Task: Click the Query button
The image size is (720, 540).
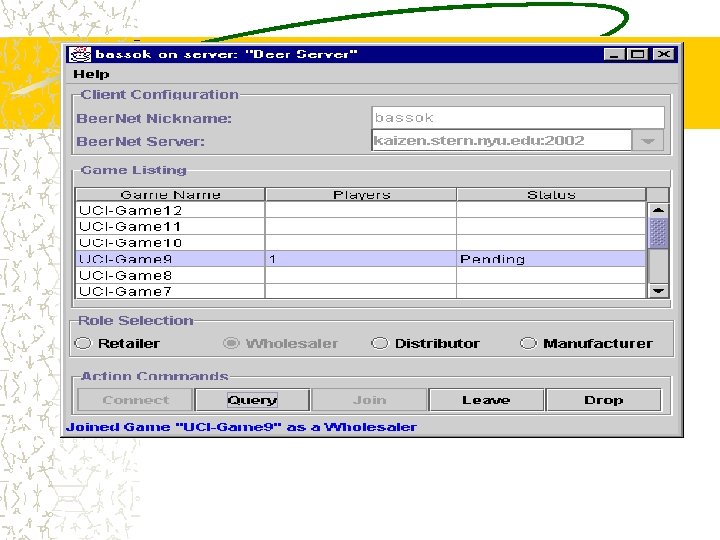Action: pyautogui.click(x=252, y=400)
